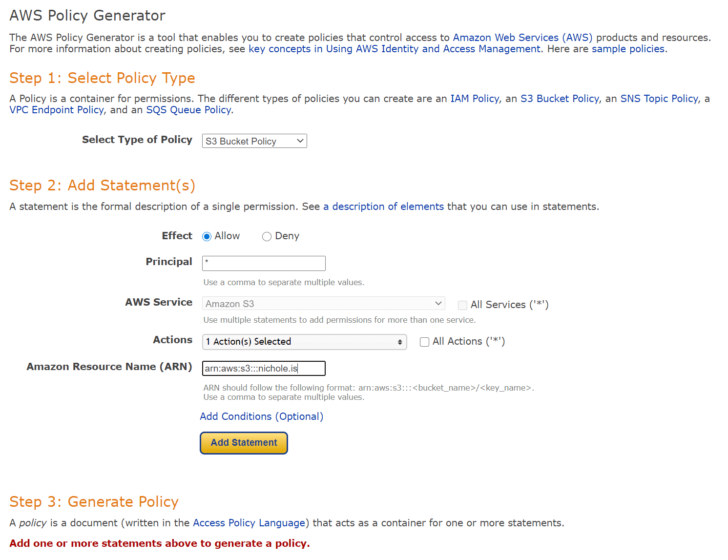Open the sample policies link
The height and width of the screenshot is (560, 728).
(x=628, y=49)
